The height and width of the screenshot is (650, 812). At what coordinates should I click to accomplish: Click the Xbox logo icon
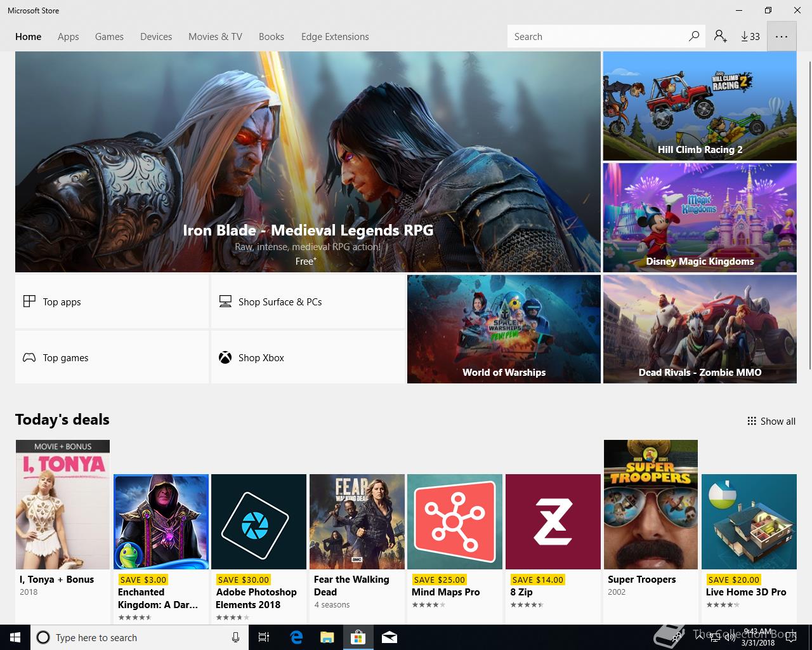[x=225, y=357]
